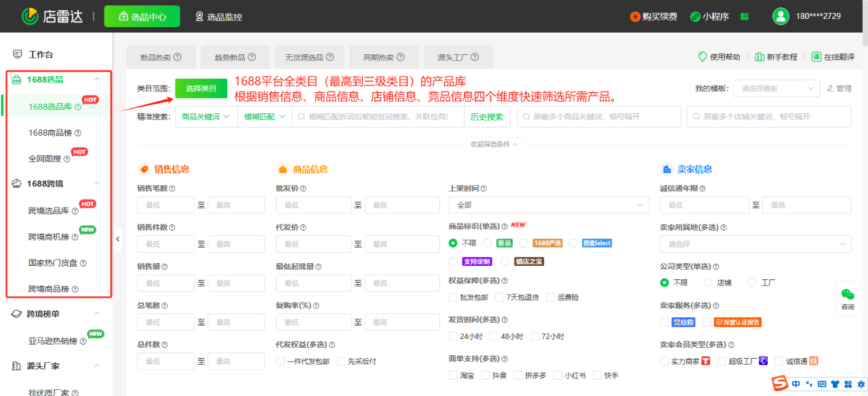Image resolution: width=868 pixels, height=396 pixels.
Task: Check the 7天包退货 checkbox
Action: click(x=500, y=297)
